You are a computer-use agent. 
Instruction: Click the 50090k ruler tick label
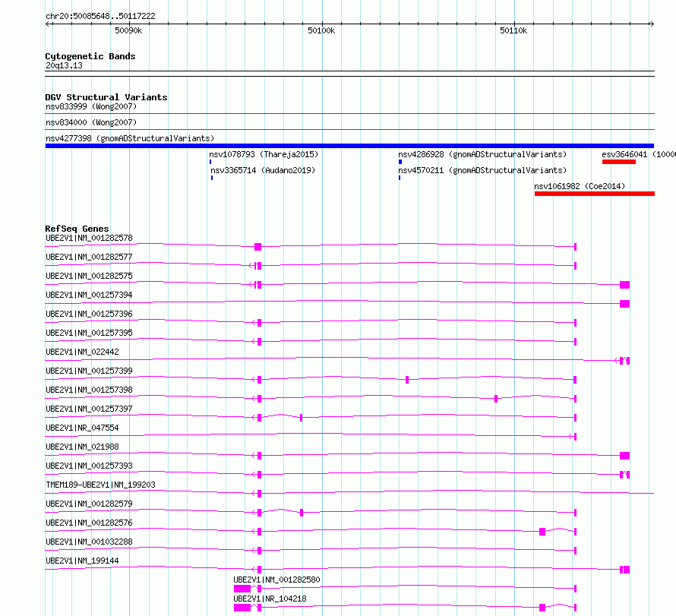tap(128, 30)
